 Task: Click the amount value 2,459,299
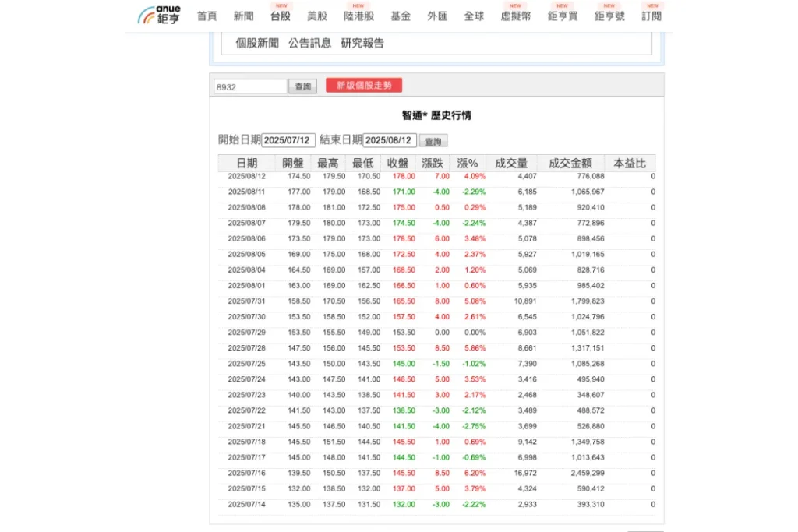coord(588,473)
